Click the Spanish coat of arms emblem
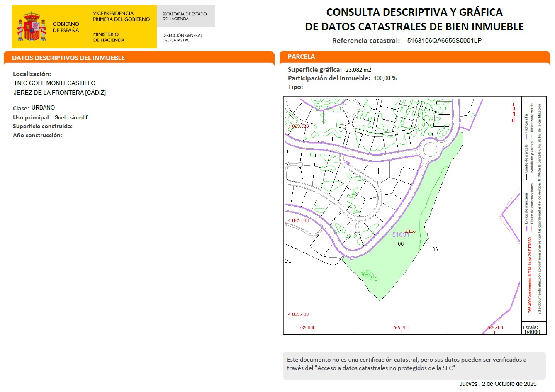 pos(32,27)
